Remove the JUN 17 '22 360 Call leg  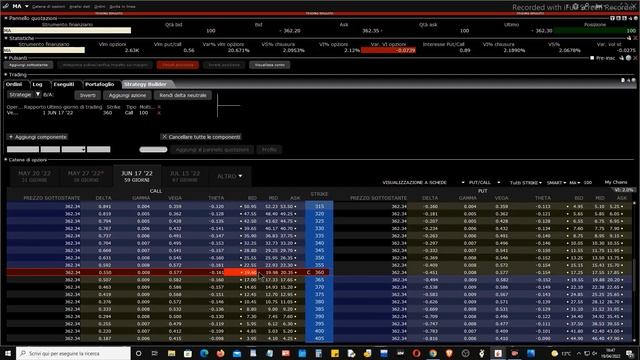click(159, 113)
